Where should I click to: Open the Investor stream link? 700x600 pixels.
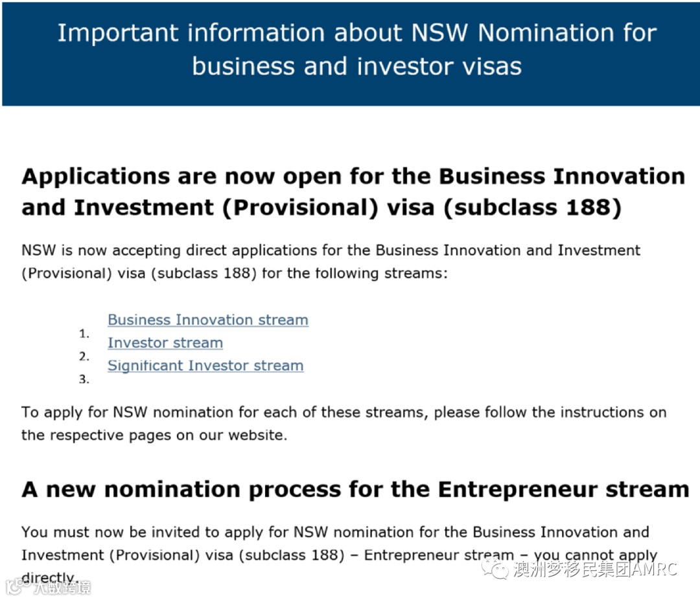[x=165, y=342]
